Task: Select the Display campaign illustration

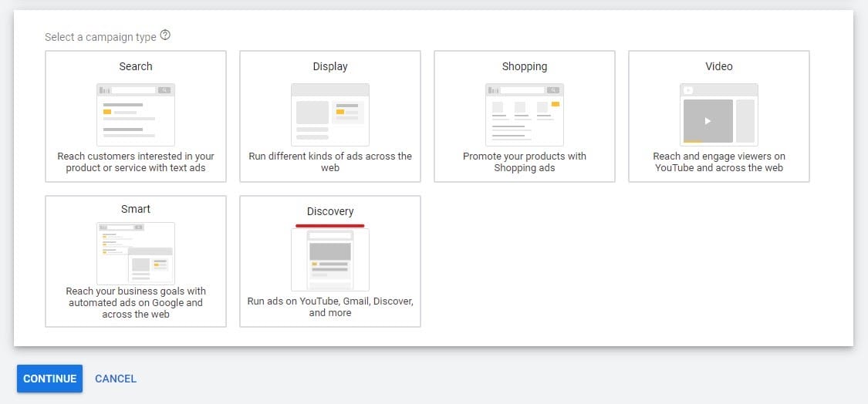Action: click(x=330, y=115)
